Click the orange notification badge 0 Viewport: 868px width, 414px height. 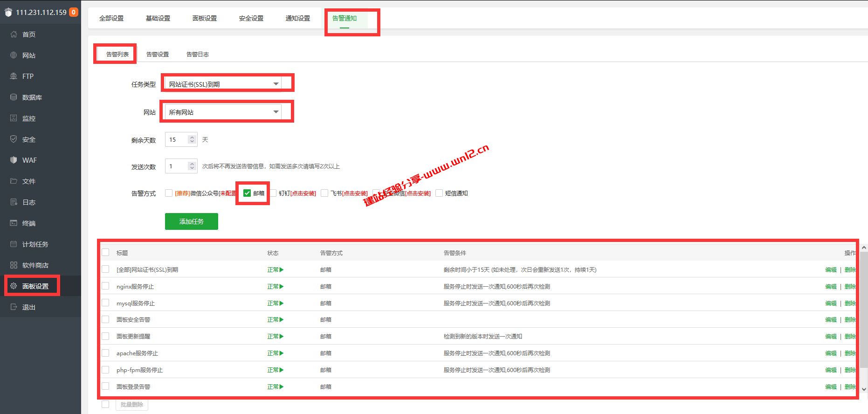click(x=74, y=12)
